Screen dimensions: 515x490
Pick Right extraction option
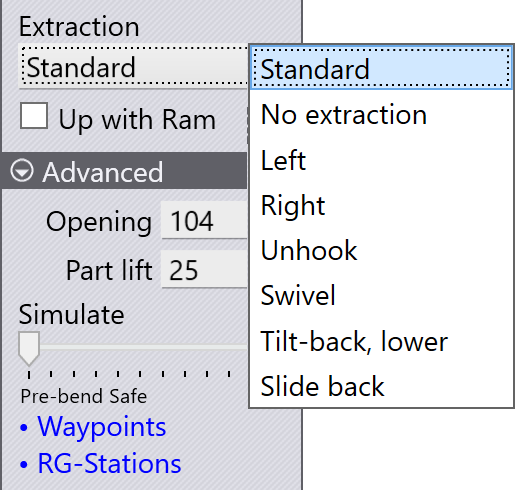coord(381,206)
